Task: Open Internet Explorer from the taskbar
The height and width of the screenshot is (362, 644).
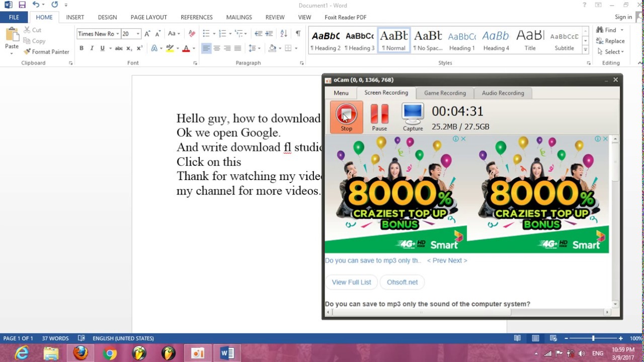Action: click(22, 353)
